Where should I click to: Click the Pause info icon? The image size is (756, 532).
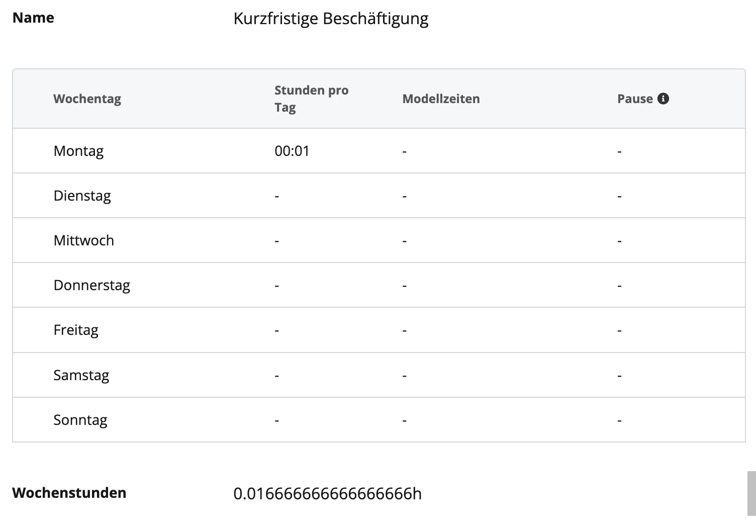(x=663, y=99)
